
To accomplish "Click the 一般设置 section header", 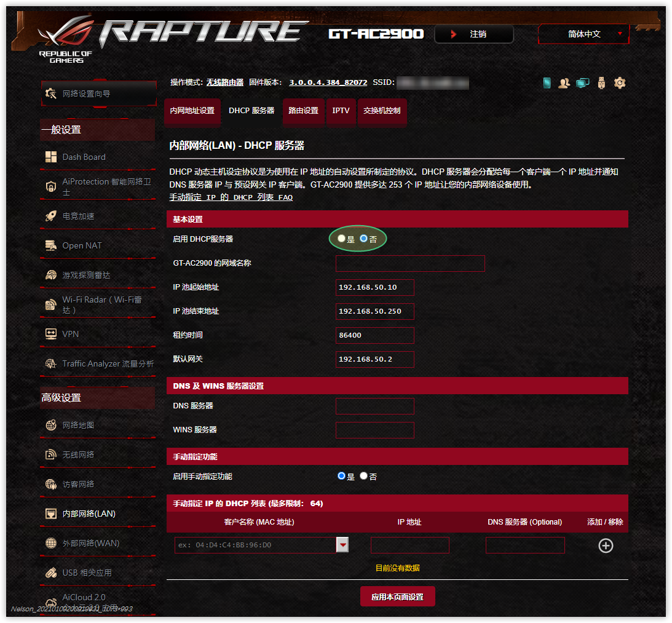I will [x=98, y=130].
